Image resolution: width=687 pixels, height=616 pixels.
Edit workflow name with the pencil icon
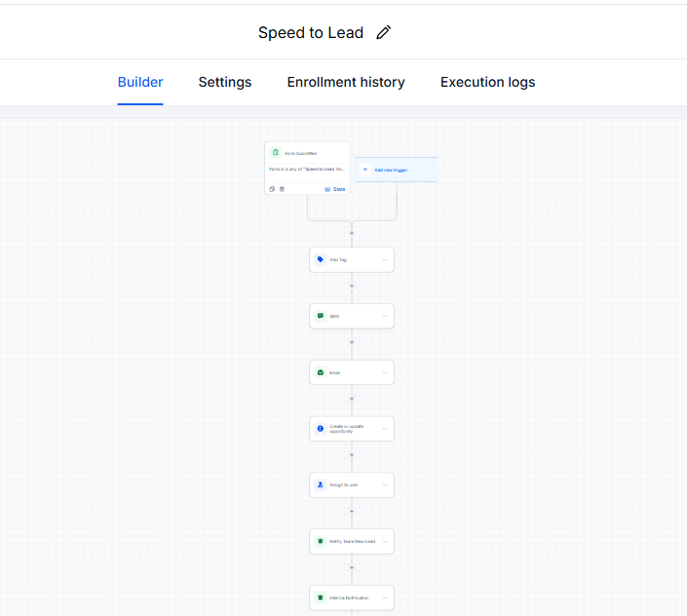pyautogui.click(x=383, y=32)
